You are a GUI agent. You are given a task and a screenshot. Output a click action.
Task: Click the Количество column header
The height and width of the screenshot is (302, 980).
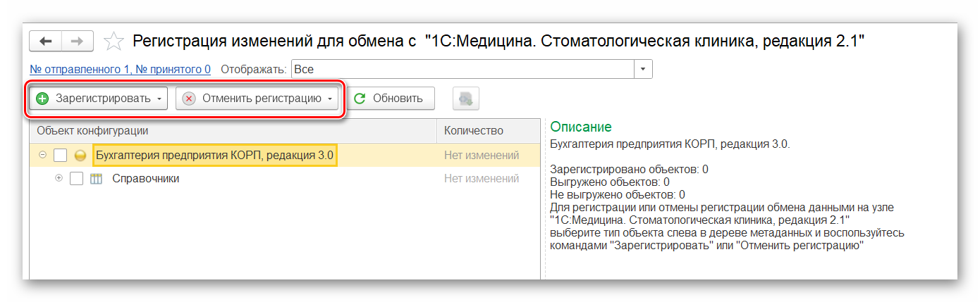(489, 131)
